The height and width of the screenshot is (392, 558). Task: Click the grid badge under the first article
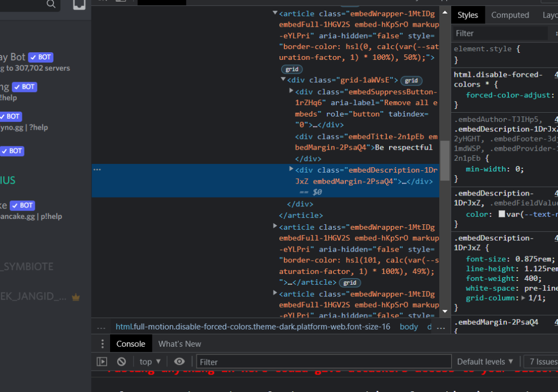pyautogui.click(x=292, y=69)
